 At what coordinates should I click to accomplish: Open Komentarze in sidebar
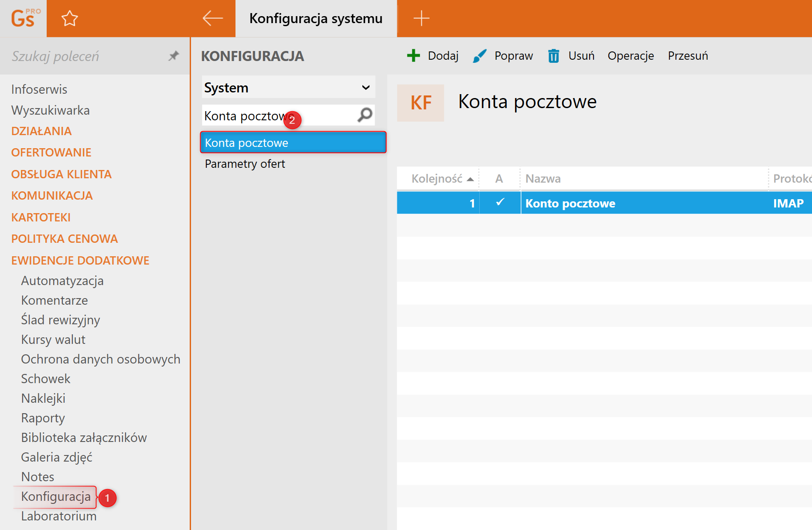(x=55, y=300)
